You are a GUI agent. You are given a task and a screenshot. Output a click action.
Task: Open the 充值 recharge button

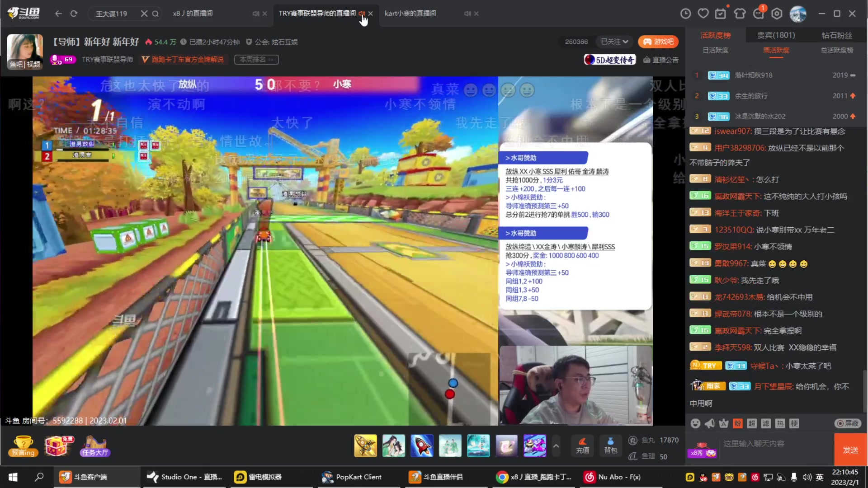(x=582, y=446)
